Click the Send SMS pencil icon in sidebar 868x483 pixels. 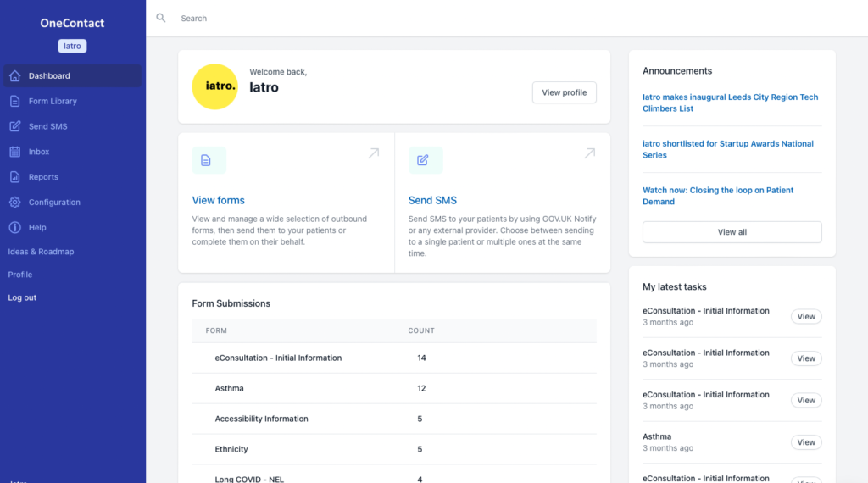15,126
